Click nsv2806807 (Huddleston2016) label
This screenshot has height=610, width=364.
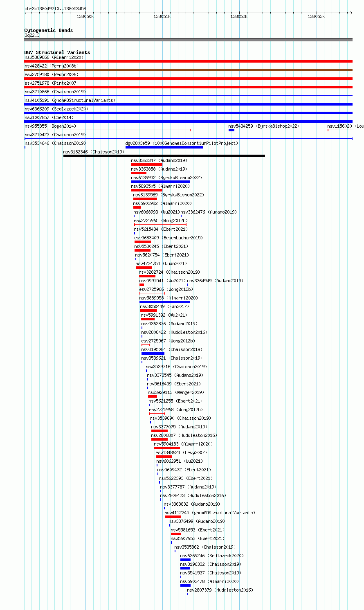click(184, 435)
